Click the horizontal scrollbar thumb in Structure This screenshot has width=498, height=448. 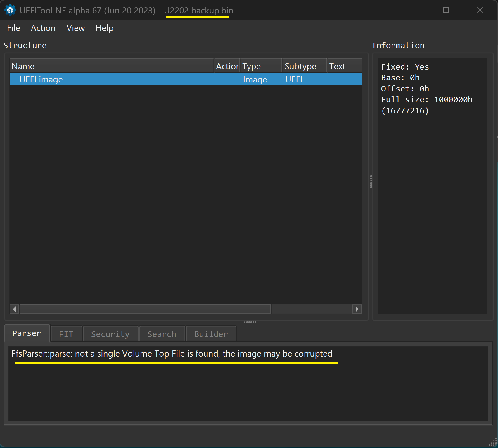(x=145, y=309)
